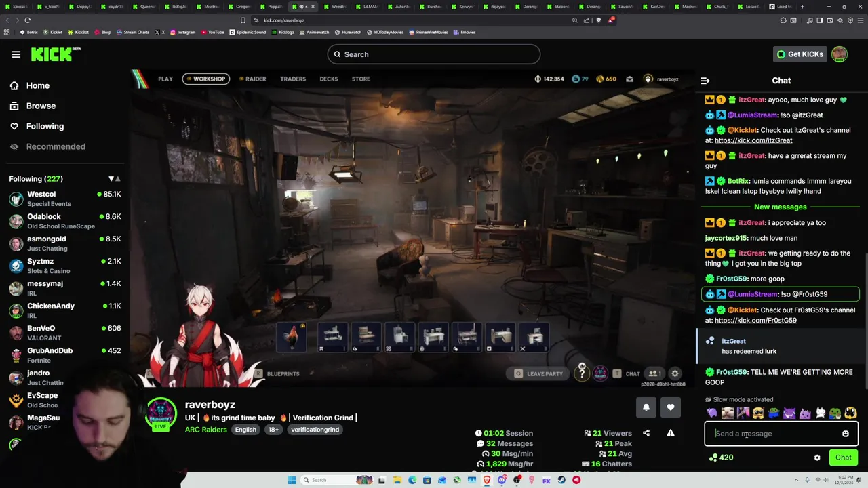This screenshot has height=488, width=868.
Task: Collapse the chat panel using the arrow icon
Action: [705, 81]
